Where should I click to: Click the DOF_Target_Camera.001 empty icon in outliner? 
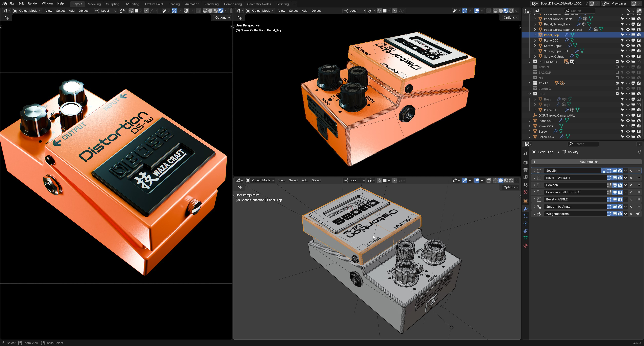pyautogui.click(x=535, y=115)
